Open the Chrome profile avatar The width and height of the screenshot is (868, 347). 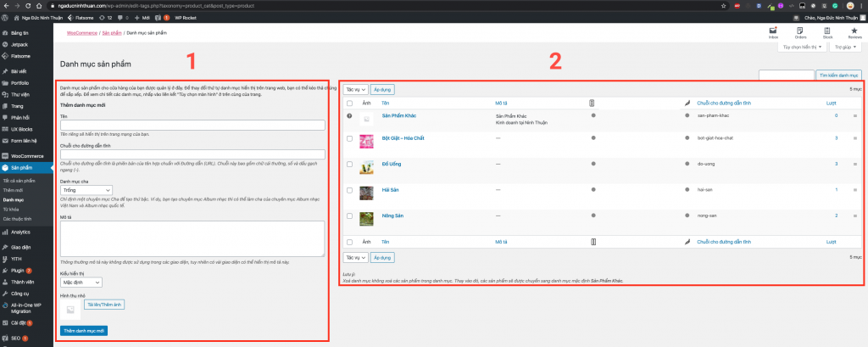coord(850,6)
